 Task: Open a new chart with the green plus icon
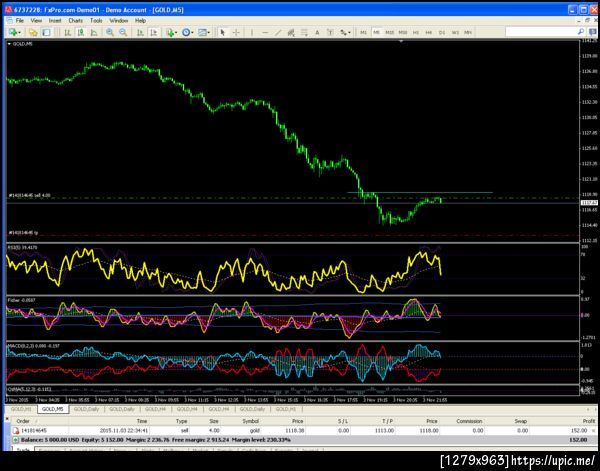tap(14, 33)
